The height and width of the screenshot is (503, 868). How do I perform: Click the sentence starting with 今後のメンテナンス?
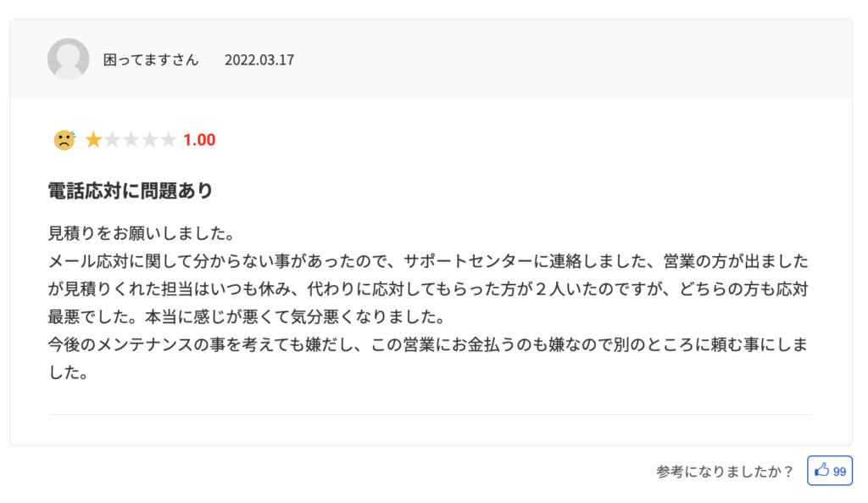pos(428,359)
